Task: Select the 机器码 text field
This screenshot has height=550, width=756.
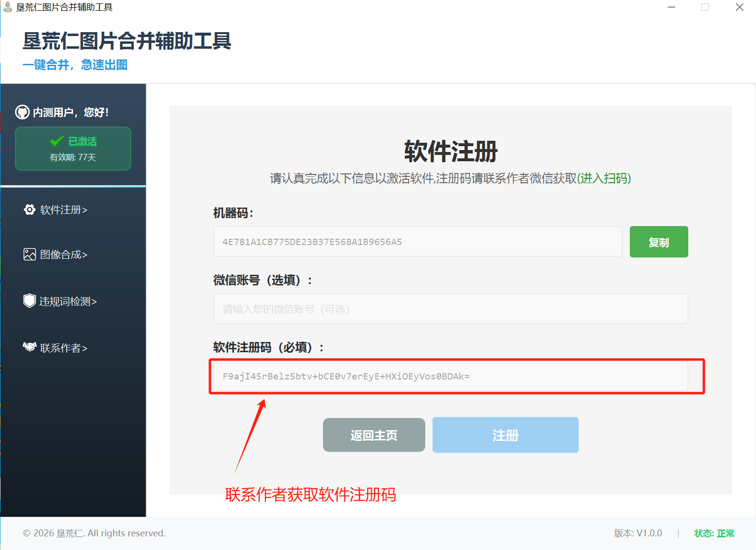Action: [x=417, y=242]
